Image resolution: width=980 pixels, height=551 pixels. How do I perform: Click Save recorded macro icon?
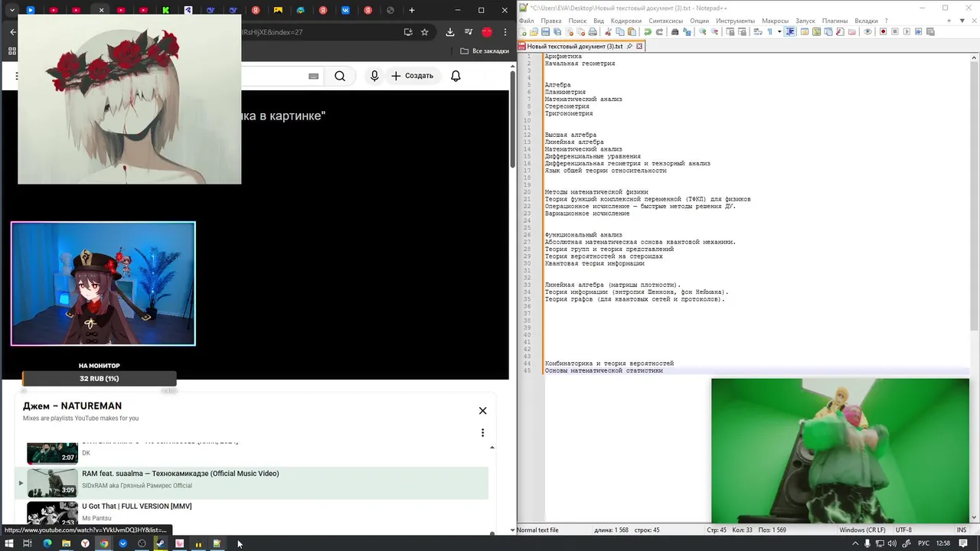[x=930, y=31]
